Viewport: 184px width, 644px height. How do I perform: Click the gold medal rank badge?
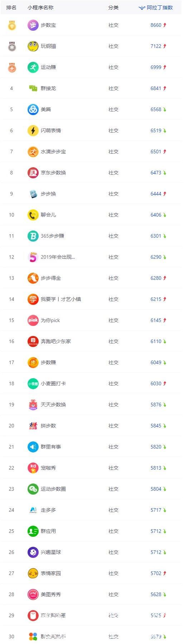[x=12, y=25]
